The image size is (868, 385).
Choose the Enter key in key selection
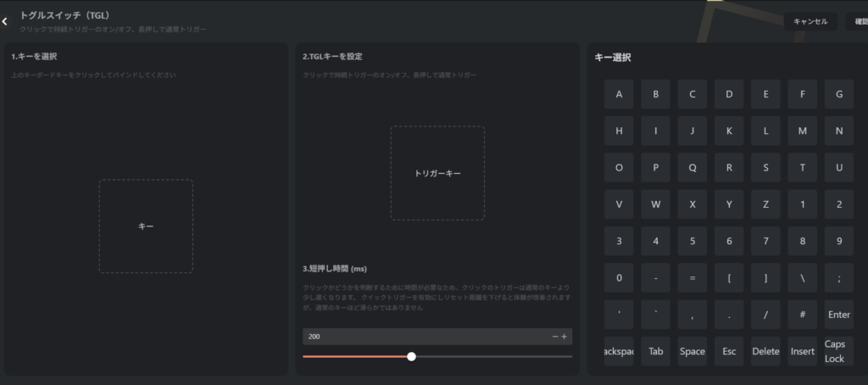(838, 315)
